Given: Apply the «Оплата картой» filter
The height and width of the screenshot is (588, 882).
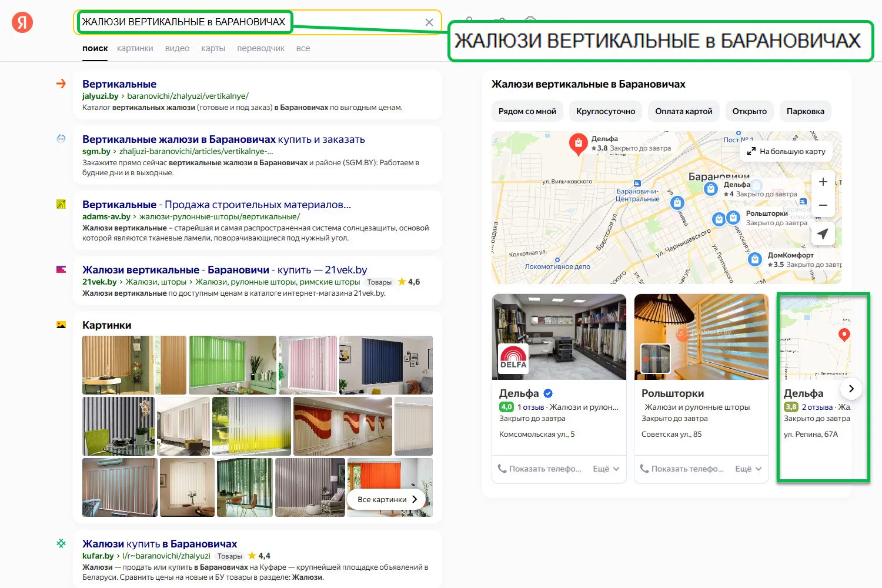Looking at the screenshot, I should coord(684,111).
